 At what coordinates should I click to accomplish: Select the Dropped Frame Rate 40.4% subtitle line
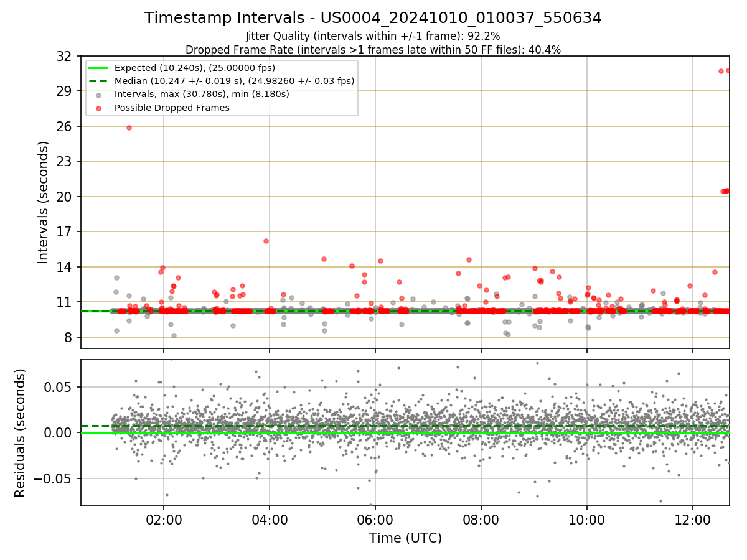coord(373,50)
